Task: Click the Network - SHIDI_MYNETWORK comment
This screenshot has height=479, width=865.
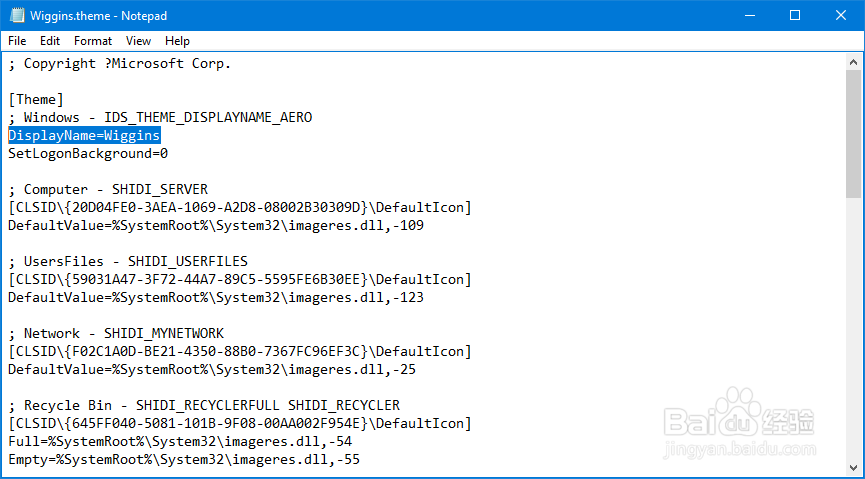Action: 116,333
